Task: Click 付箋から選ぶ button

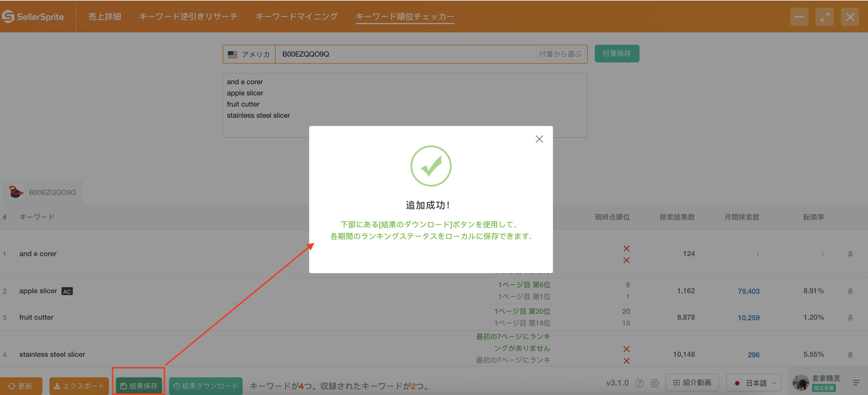Action: click(560, 54)
